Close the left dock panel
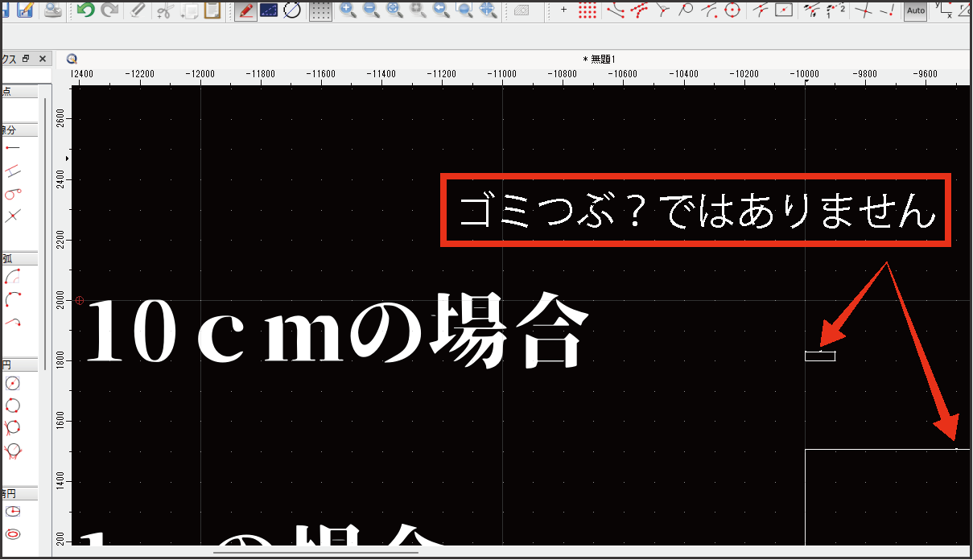 [x=42, y=59]
